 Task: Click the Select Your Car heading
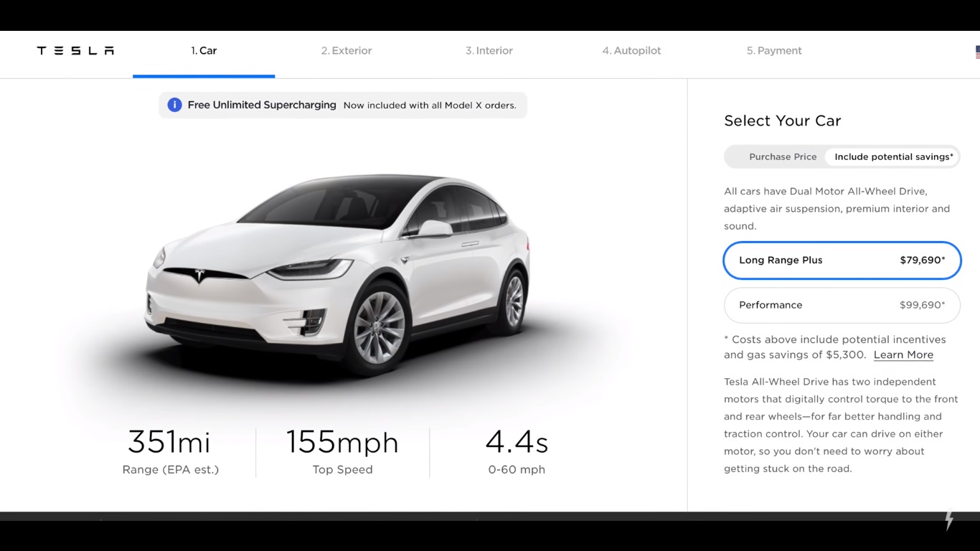click(x=782, y=121)
